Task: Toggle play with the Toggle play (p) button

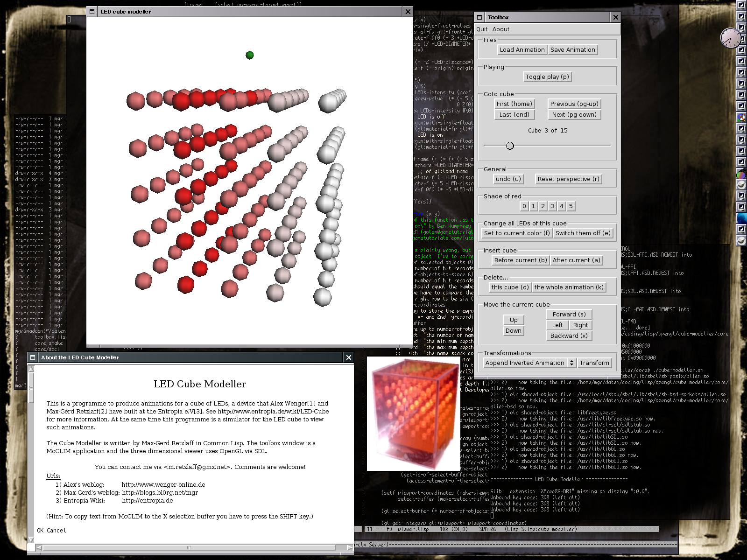Action: [x=547, y=77]
